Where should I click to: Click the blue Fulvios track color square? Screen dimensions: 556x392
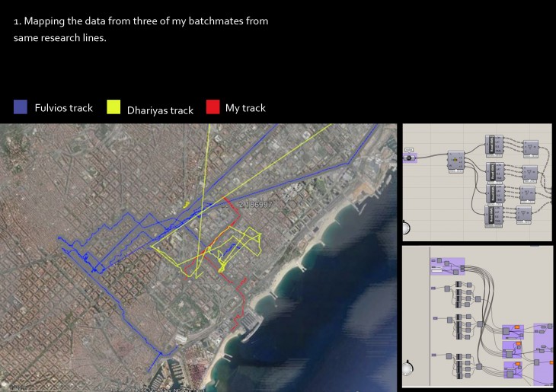[21, 107]
